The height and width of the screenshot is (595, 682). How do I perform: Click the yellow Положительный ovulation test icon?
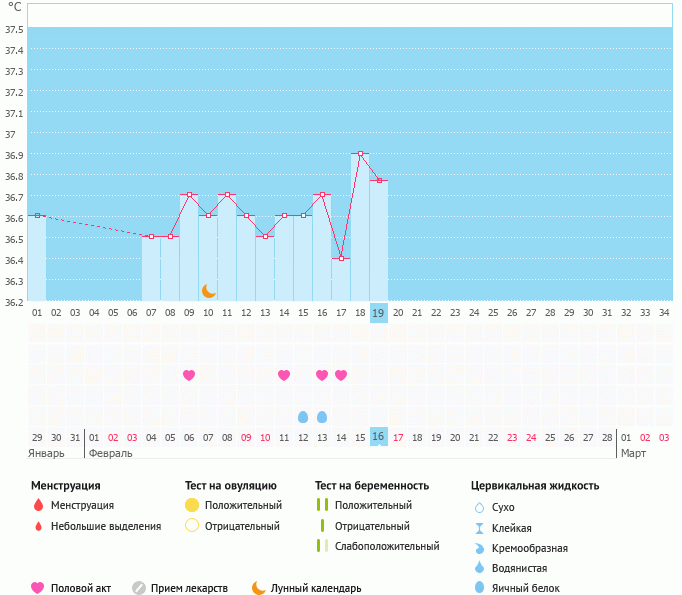pos(192,506)
